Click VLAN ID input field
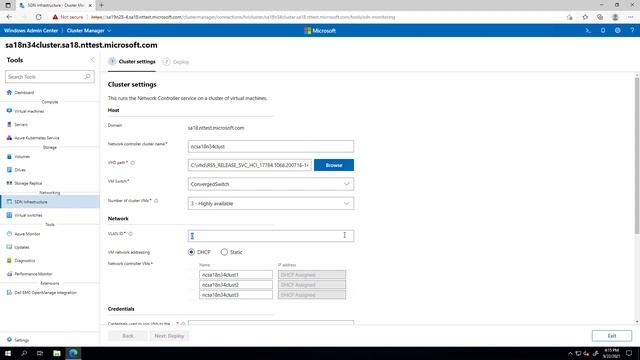Screen dimensions: 640x360 click(x=271, y=236)
